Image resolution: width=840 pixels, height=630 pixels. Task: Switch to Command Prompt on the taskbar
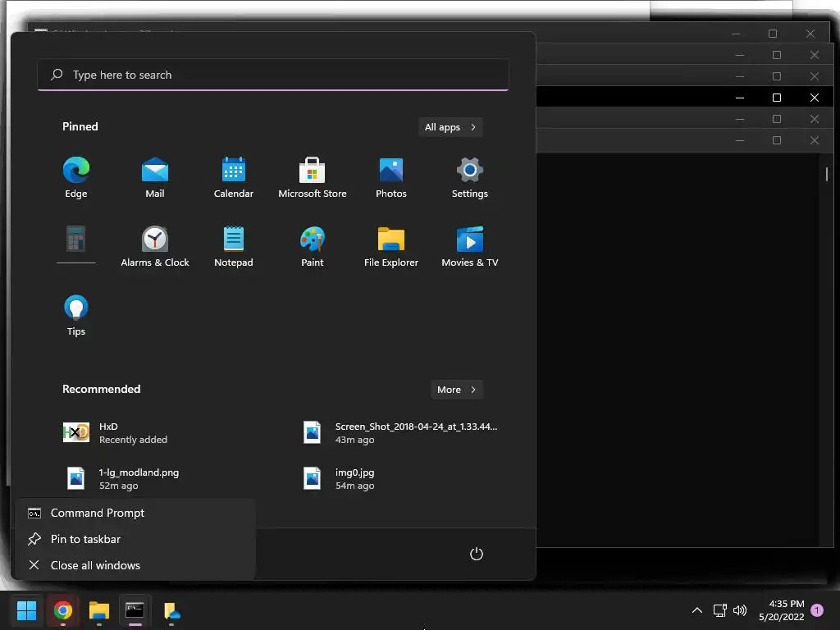(x=135, y=610)
